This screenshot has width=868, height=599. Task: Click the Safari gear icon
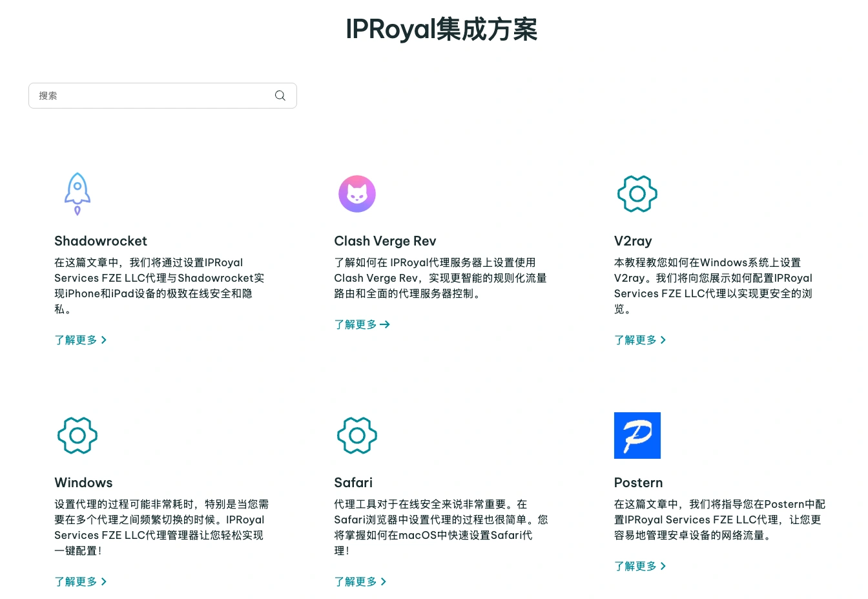pos(357,436)
